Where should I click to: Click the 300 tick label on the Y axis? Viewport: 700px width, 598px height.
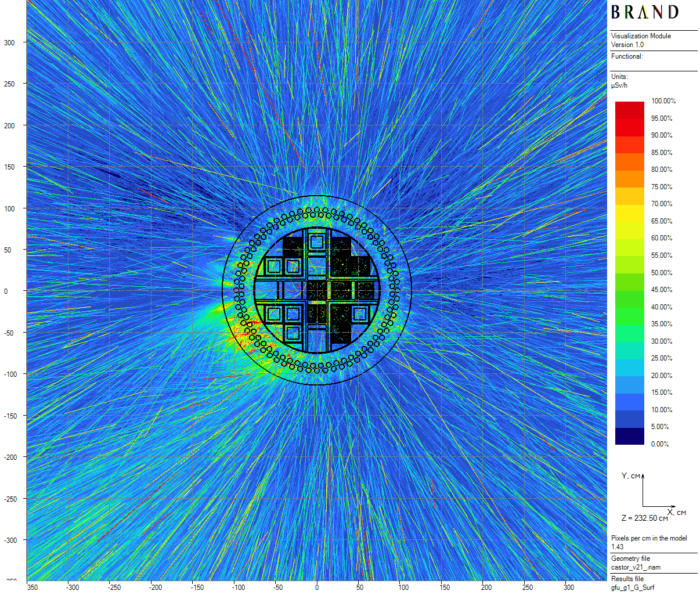pos(9,42)
